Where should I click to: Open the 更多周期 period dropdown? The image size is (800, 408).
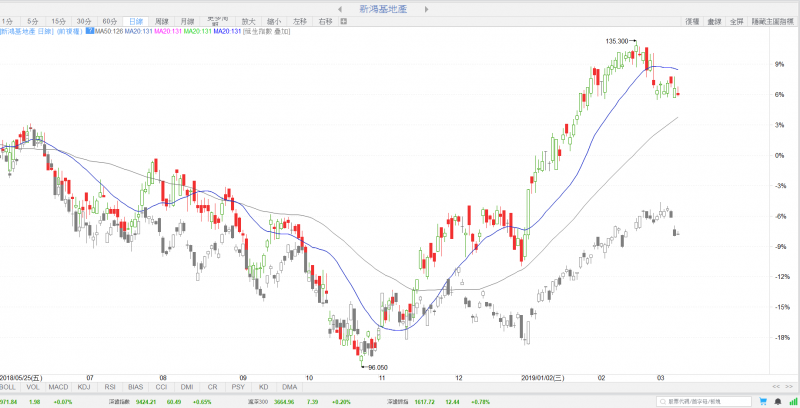pos(217,20)
